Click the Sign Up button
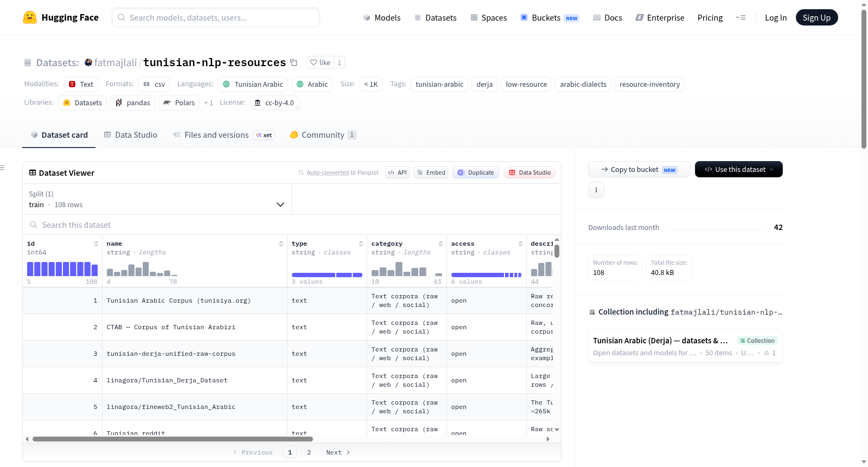Viewport: 868px width, 467px height. pos(816,17)
